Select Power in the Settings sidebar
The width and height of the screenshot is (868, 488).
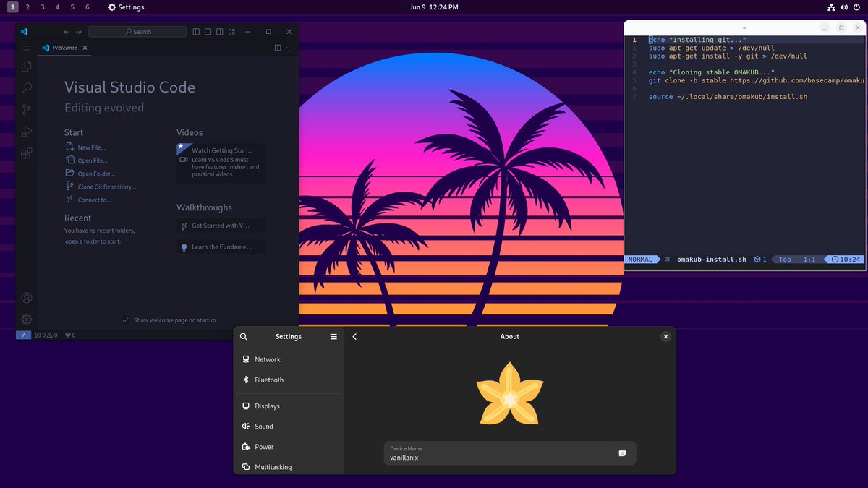point(289,447)
